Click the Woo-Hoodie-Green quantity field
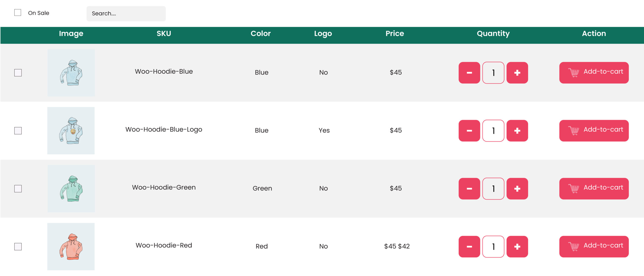The width and height of the screenshot is (644, 276). click(493, 189)
